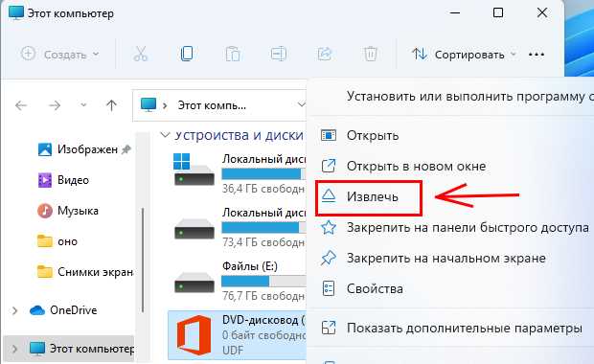Click the OneDrive cloud icon
The image size is (594, 364).
(37, 310)
